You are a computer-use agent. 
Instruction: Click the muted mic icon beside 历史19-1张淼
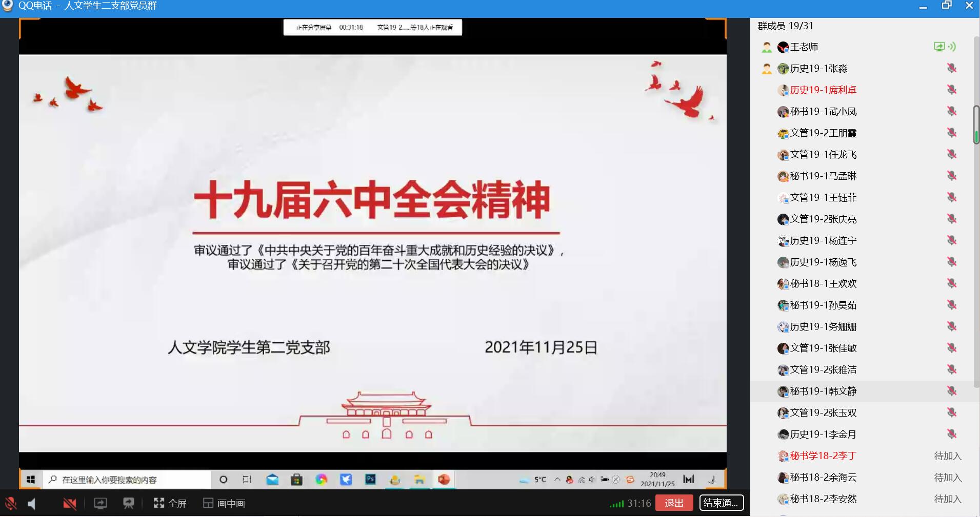952,68
